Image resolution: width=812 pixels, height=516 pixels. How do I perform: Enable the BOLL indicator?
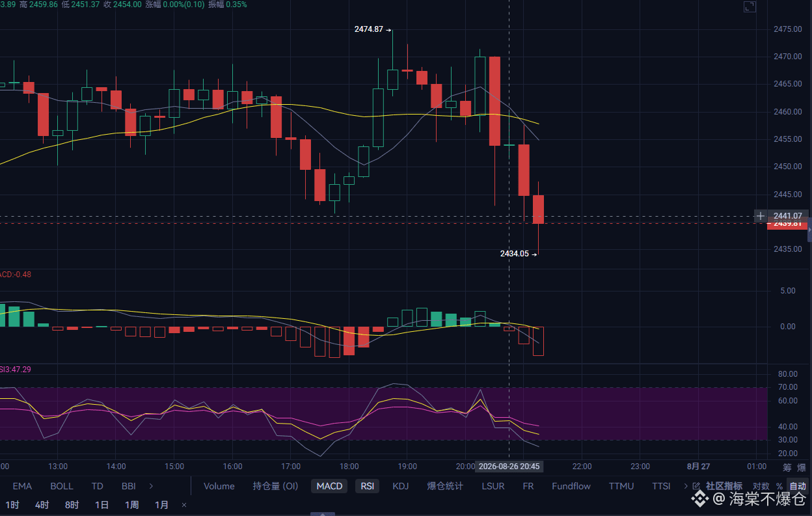pyautogui.click(x=62, y=486)
